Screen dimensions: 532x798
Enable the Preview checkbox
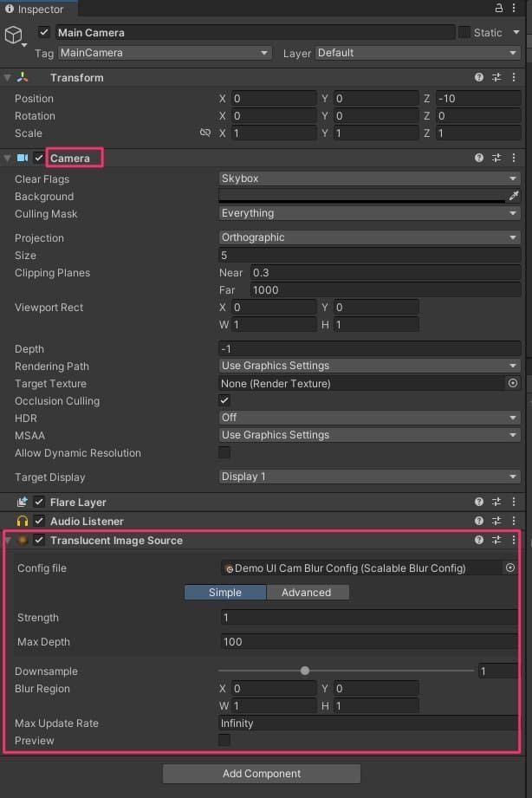click(x=224, y=740)
